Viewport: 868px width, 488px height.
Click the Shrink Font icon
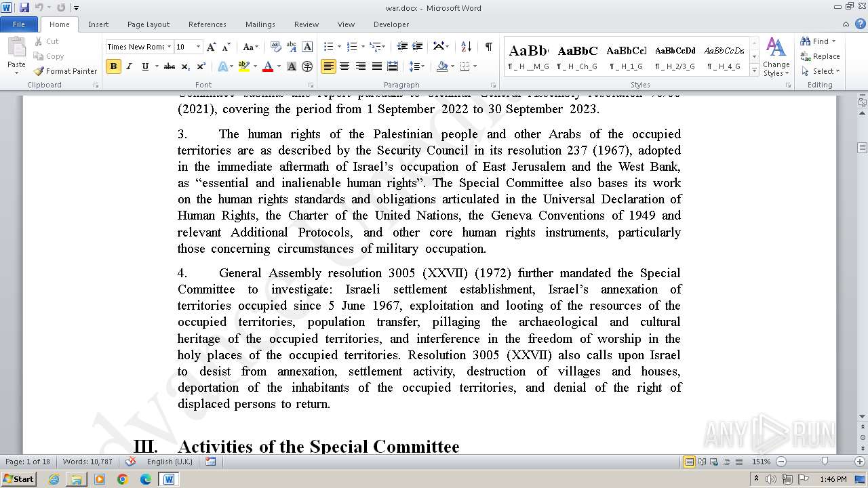(x=226, y=47)
